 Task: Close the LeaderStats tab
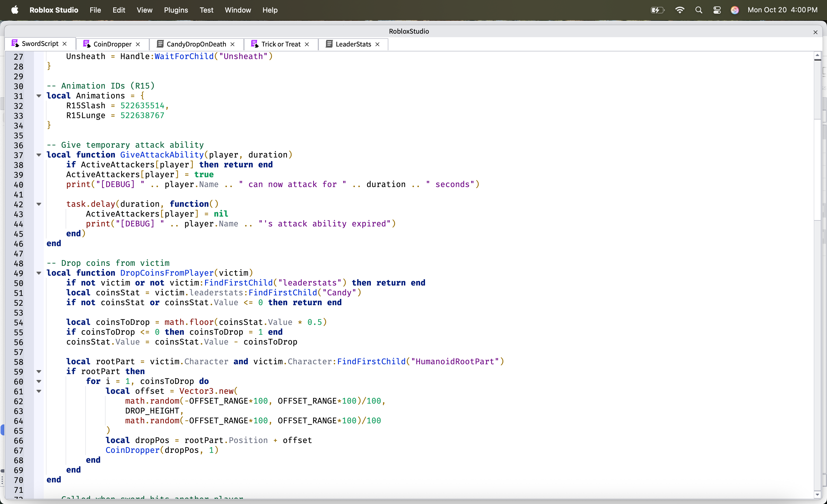377,44
